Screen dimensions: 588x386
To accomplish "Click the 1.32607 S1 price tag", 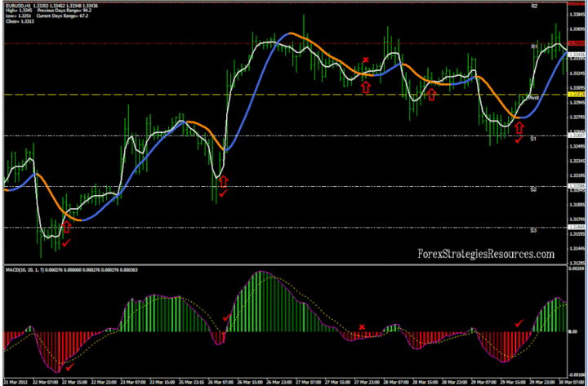I will coord(577,135).
